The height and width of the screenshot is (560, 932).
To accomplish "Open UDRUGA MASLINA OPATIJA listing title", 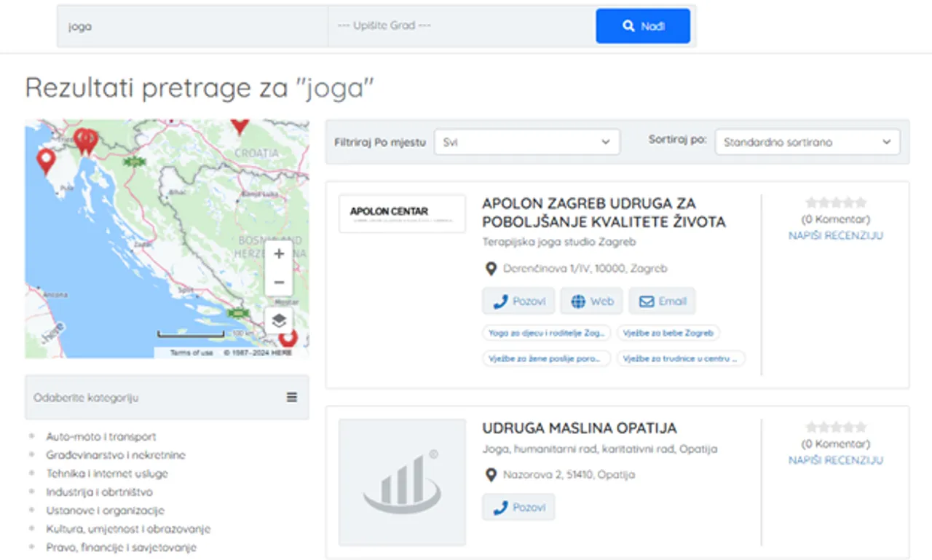I will [x=580, y=428].
